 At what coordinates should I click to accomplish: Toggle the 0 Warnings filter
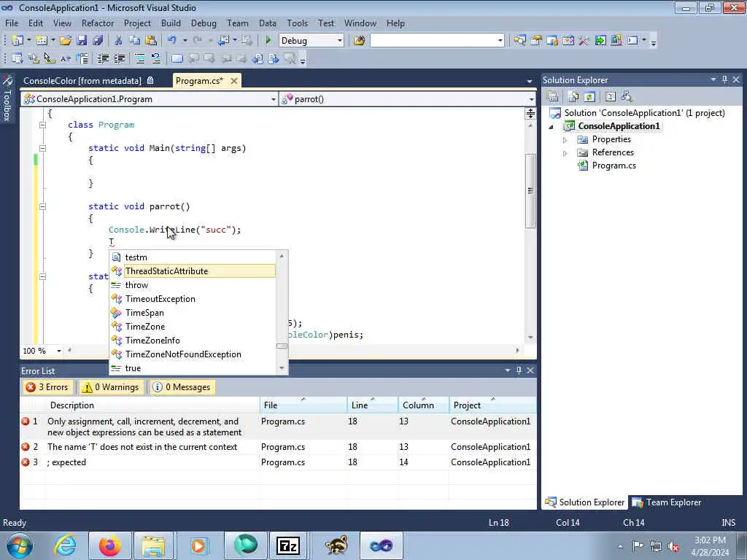111,387
